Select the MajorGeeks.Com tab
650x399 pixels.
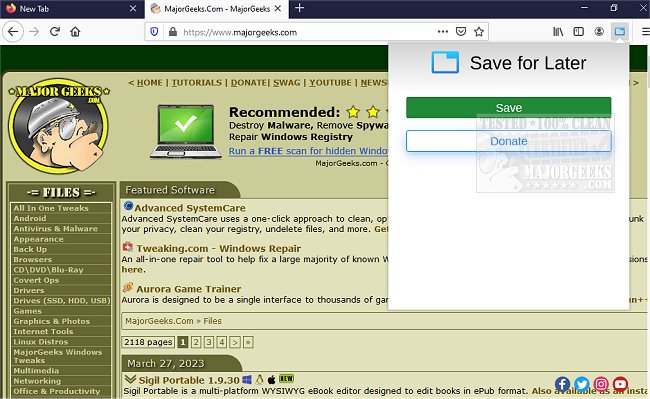pyautogui.click(x=217, y=9)
